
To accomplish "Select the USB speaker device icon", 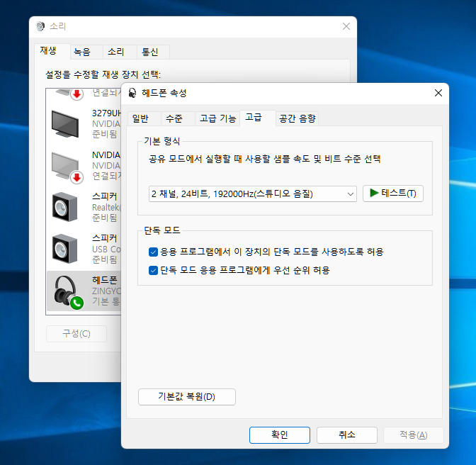I will 64,249.
